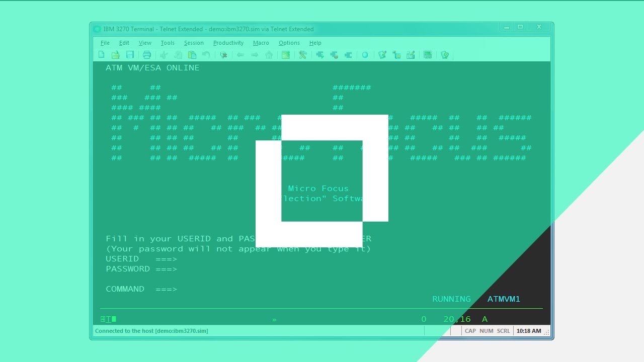Open the View menu
The width and height of the screenshot is (644, 362).
click(x=145, y=43)
